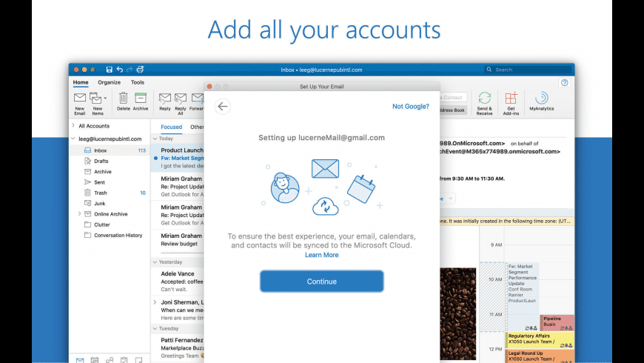Open the Address Book button
The height and width of the screenshot is (363, 644).
click(x=453, y=110)
